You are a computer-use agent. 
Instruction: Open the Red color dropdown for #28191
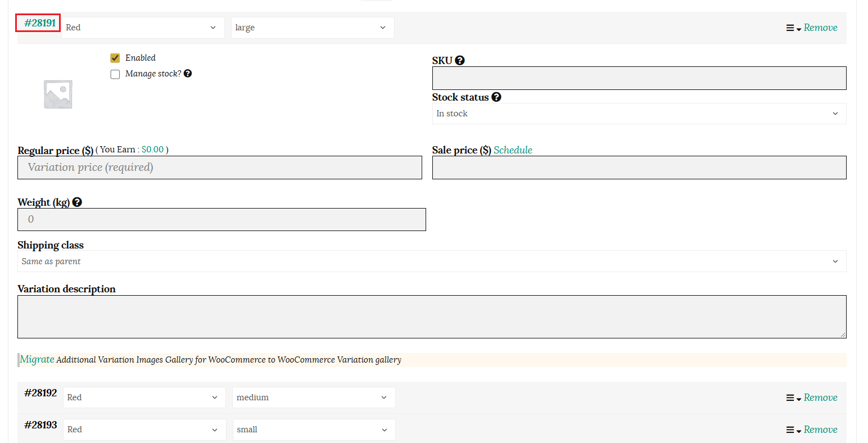click(x=143, y=28)
